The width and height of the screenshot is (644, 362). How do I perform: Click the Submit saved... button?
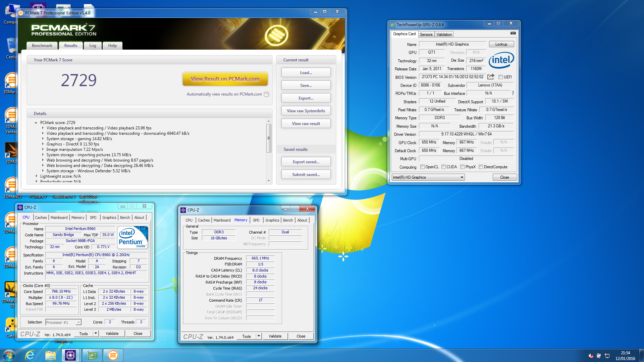pos(306,174)
